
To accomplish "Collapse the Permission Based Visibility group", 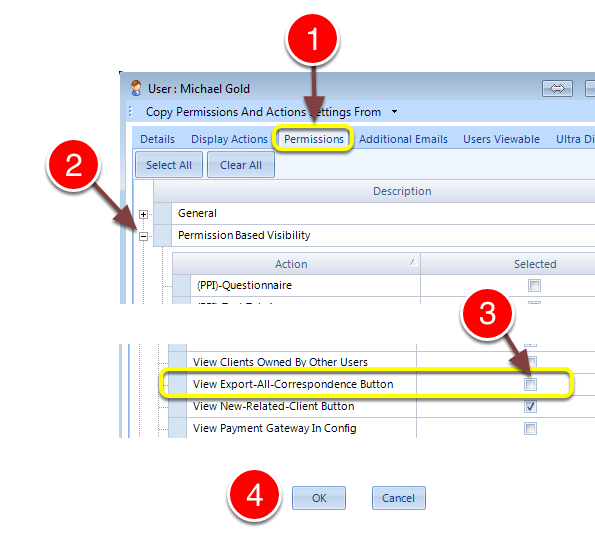I will pyautogui.click(x=143, y=236).
